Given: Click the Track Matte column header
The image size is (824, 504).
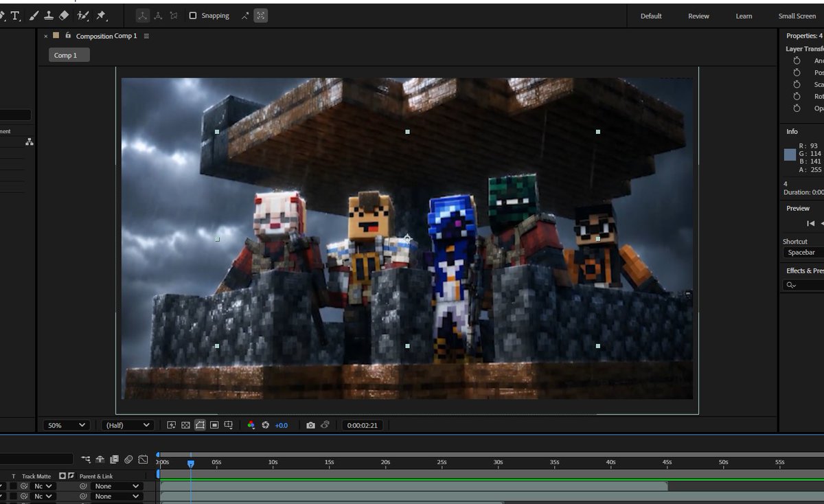Looking at the screenshot, I should [x=36, y=476].
